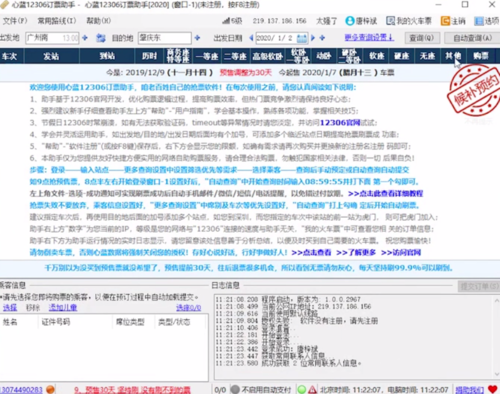The image size is (500, 394).
Task: Click the 软座 column header
Action: coord(377,56)
